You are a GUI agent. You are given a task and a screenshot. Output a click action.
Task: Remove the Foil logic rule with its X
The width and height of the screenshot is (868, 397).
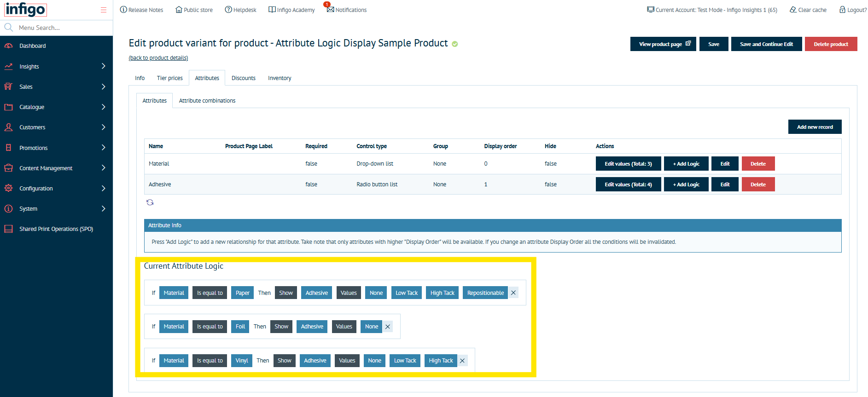(x=388, y=327)
